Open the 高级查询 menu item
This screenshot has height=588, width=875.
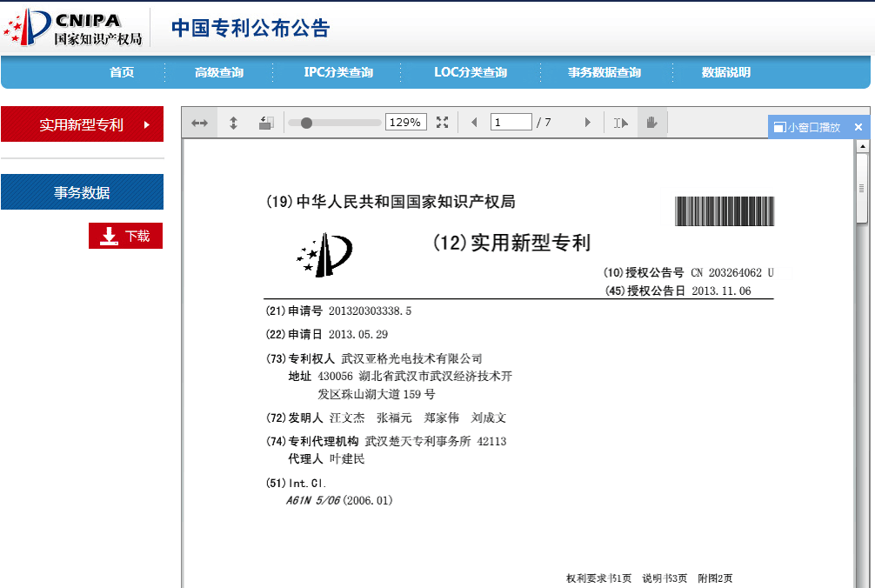pos(219,72)
